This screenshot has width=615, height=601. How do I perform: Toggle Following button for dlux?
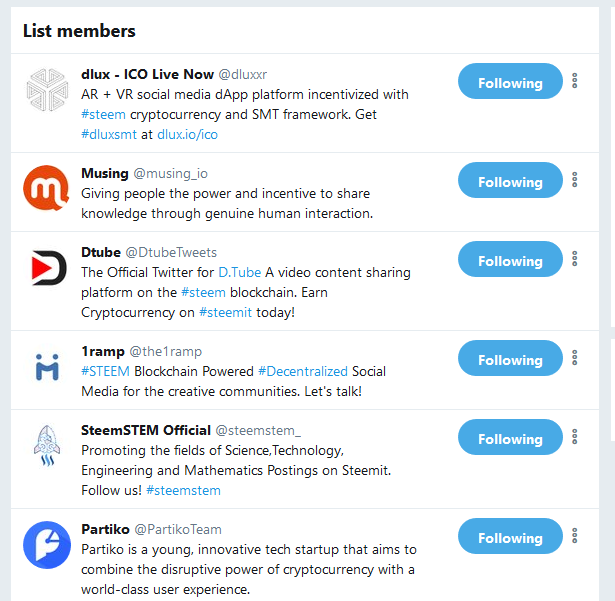click(510, 81)
